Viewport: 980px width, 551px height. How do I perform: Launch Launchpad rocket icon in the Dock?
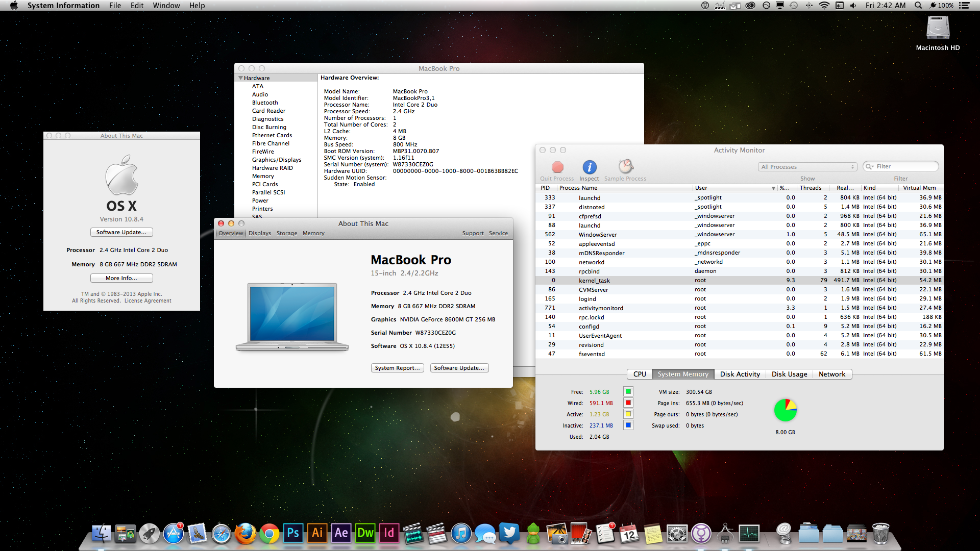point(150,534)
